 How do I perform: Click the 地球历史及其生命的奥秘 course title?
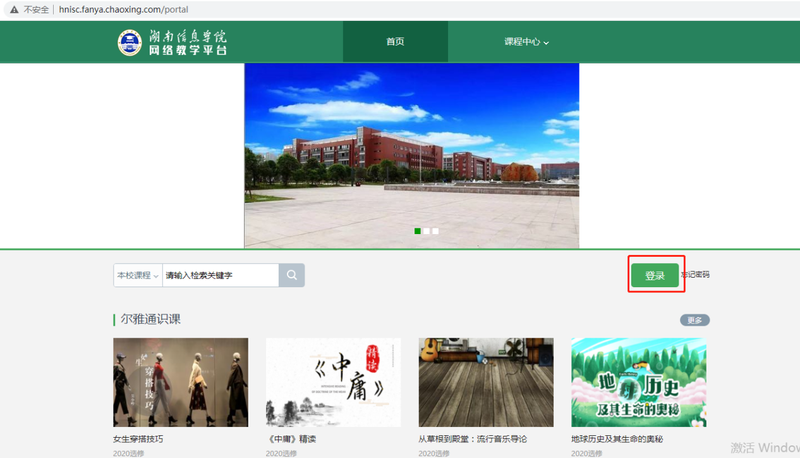(617, 439)
